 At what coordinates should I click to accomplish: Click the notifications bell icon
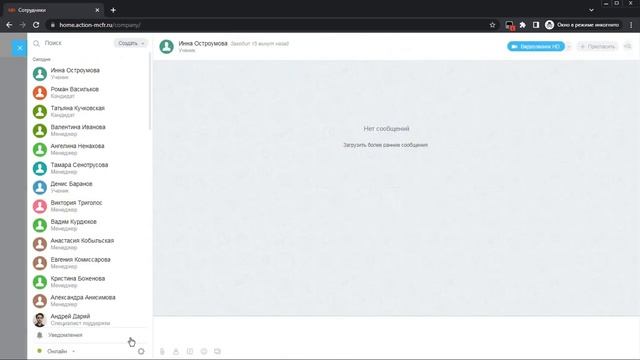click(40, 335)
